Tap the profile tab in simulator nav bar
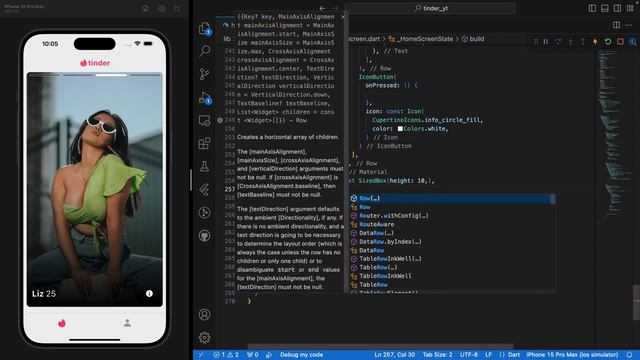This screenshot has height=360, width=640. 127,323
